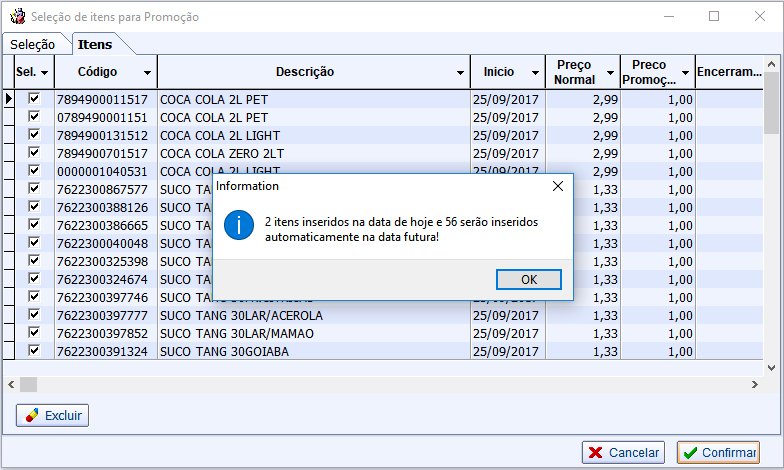The height and width of the screenshot is (470, 784).
Task: Click the horizontal scrollbar right arrow
Action: (756, 384)
